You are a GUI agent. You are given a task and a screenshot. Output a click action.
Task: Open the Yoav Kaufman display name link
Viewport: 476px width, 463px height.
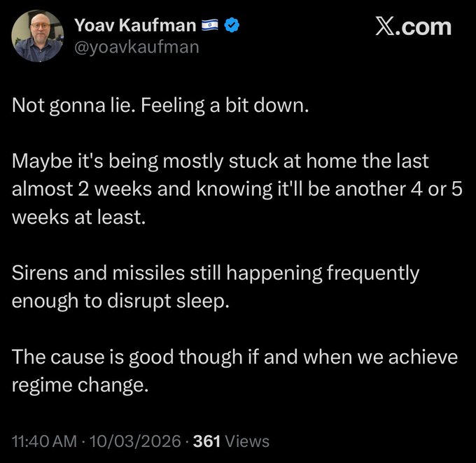click(x=135, y=27)
